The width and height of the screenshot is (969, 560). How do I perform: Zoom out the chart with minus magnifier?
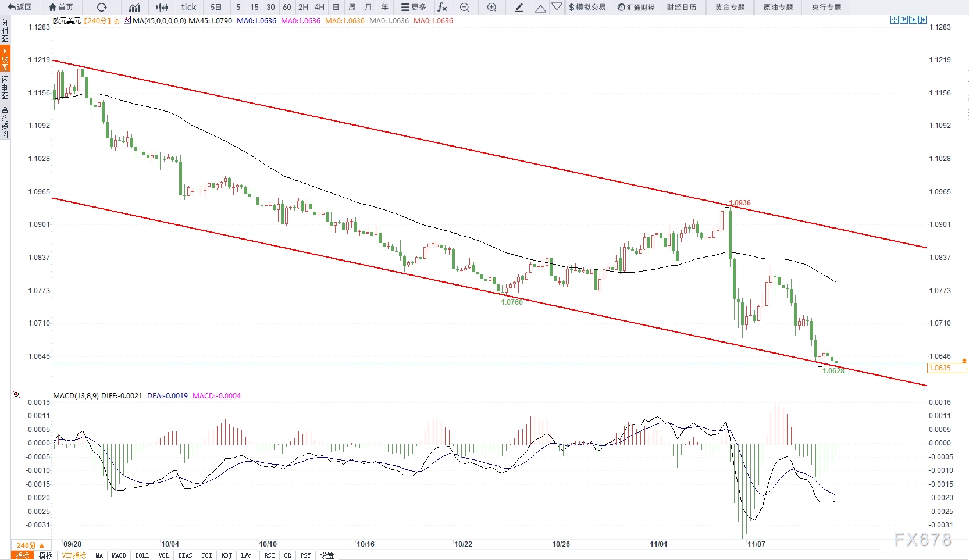coord(464,8)
